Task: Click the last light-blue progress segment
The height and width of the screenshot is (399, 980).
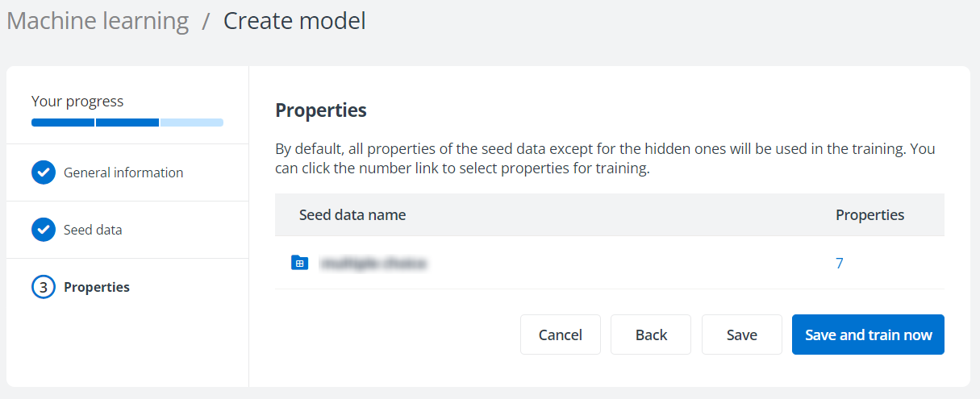Action: tap(191, 123)
